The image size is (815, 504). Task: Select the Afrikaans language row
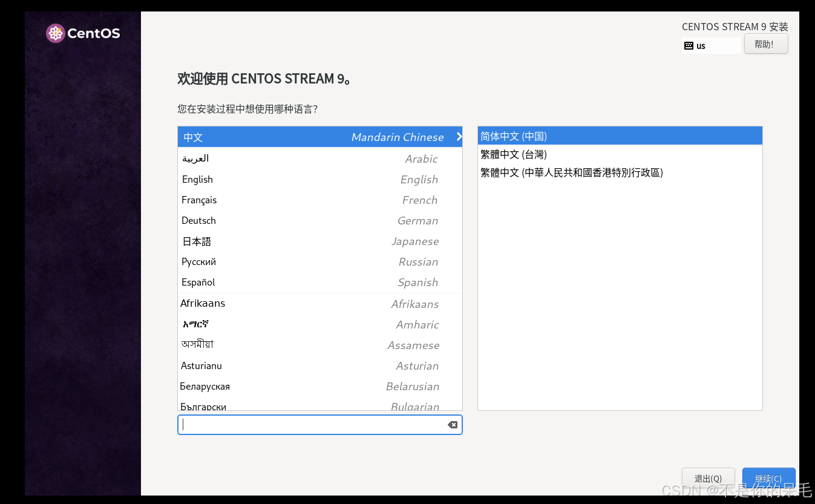point(320,304)
